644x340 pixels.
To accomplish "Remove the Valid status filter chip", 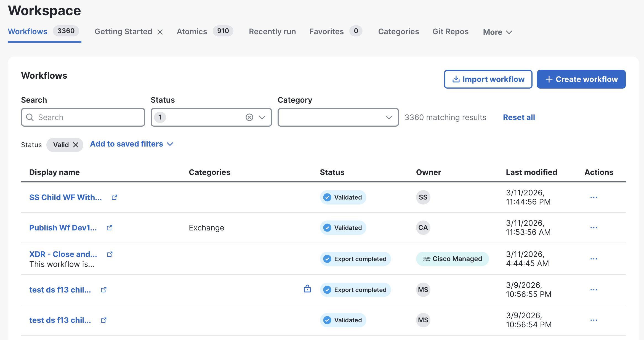I will (76, 145).
